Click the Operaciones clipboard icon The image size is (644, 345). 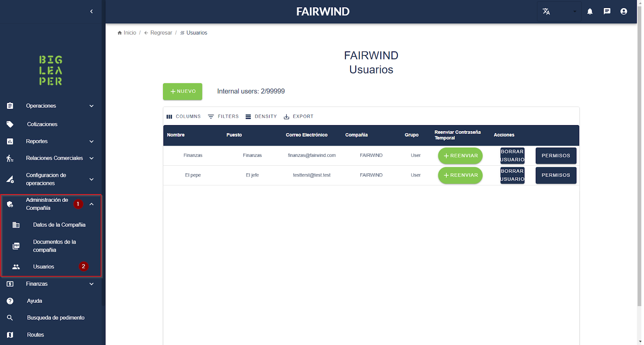10,106
